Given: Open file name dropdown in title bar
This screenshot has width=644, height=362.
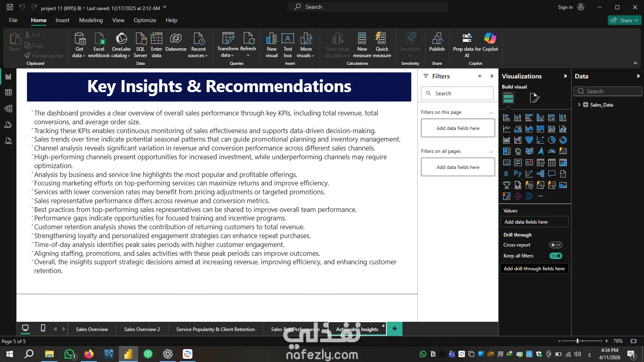Looking at the screenshot, I should click(x=165, y=8).
